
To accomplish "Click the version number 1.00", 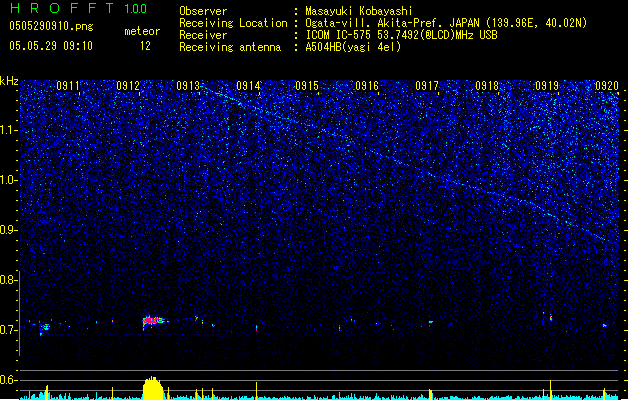I will point(136,9).
